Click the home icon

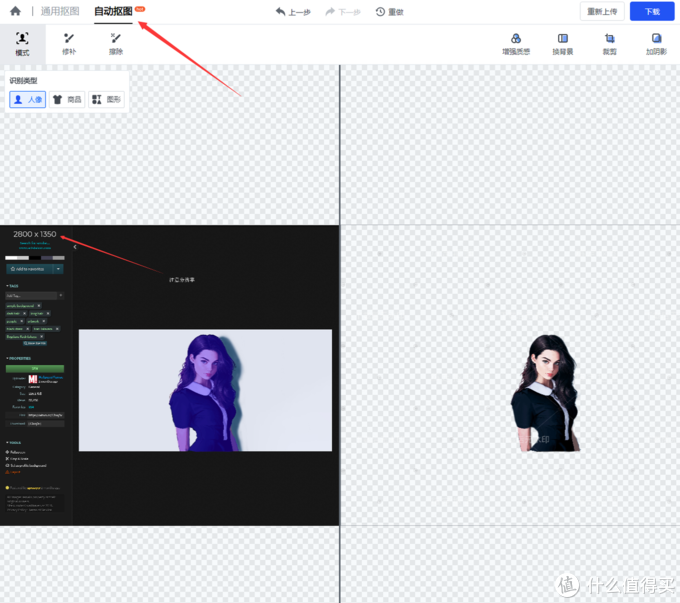coord(15,12)
